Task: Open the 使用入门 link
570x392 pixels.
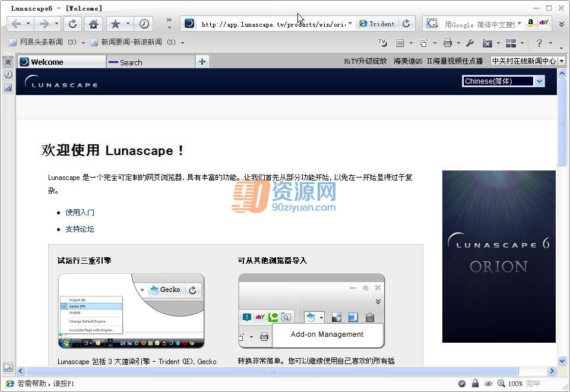Action: [80, 213]
